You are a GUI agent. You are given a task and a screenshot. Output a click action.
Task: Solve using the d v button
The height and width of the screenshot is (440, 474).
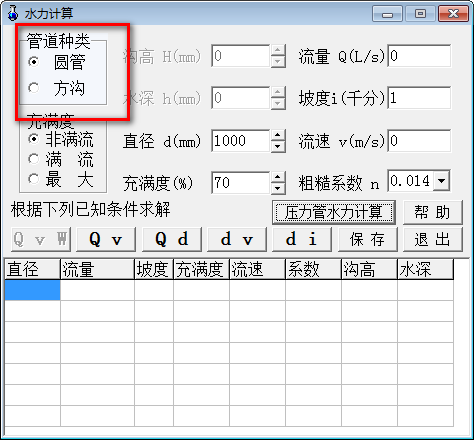[x=237, y=239]
